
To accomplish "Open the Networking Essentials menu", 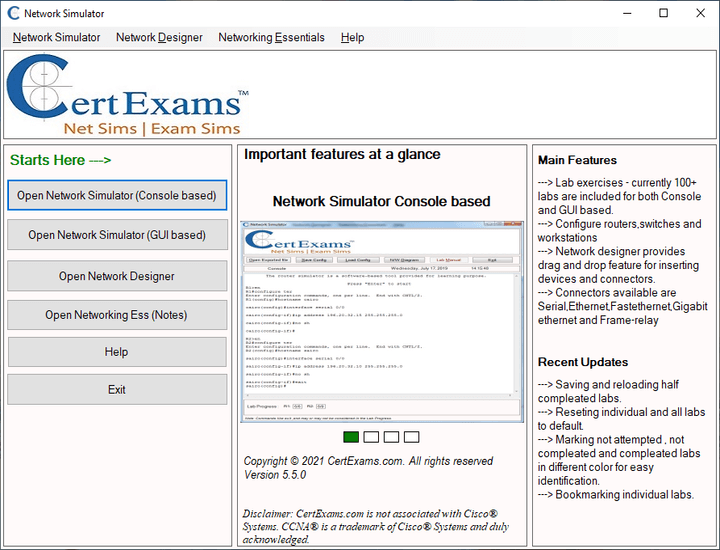I will click(x=271, y=37).
